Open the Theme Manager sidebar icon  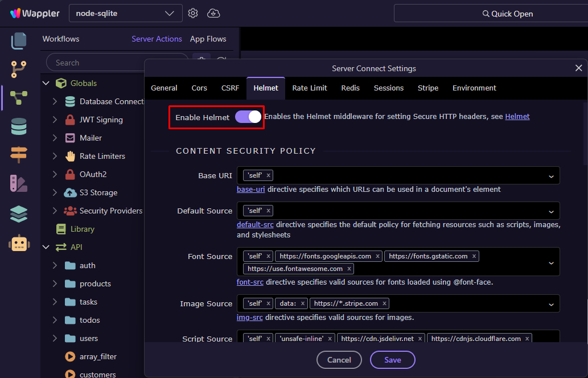tap(19, 183)
